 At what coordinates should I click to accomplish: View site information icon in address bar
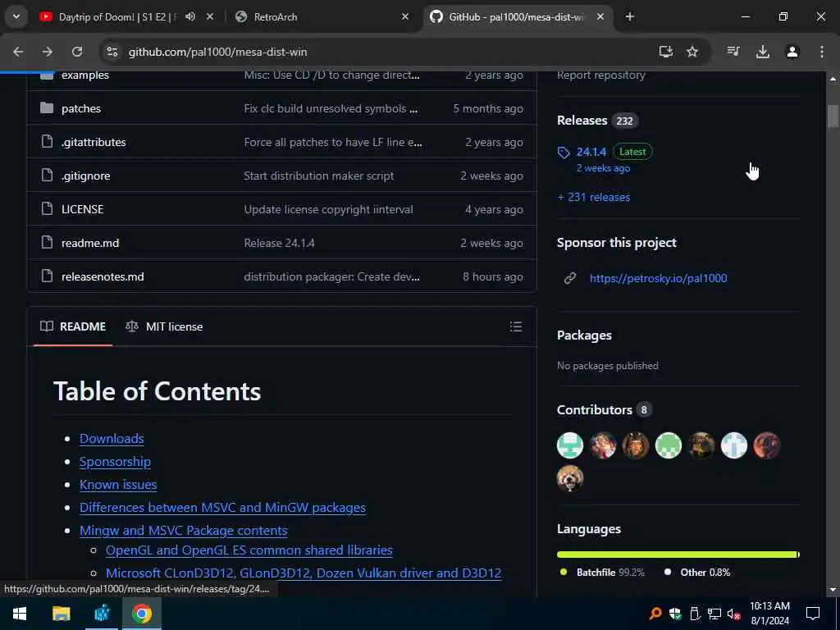tap(112, 52)
